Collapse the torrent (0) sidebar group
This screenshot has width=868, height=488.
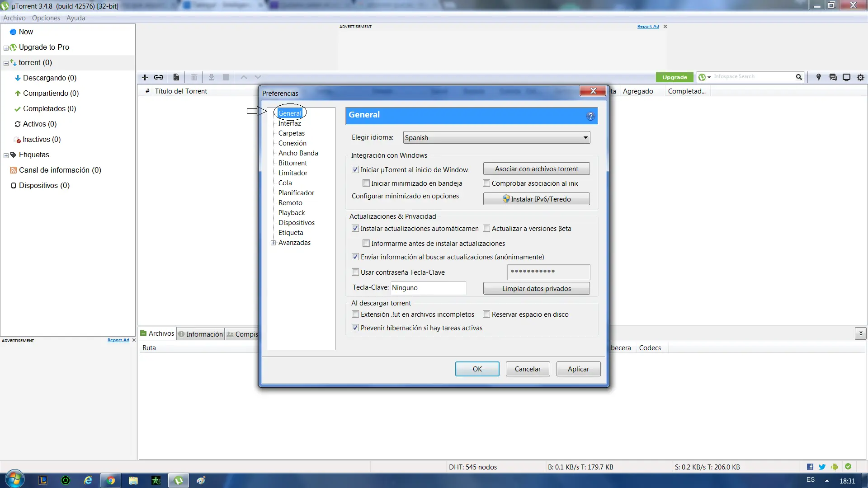[x=6, y=63]
